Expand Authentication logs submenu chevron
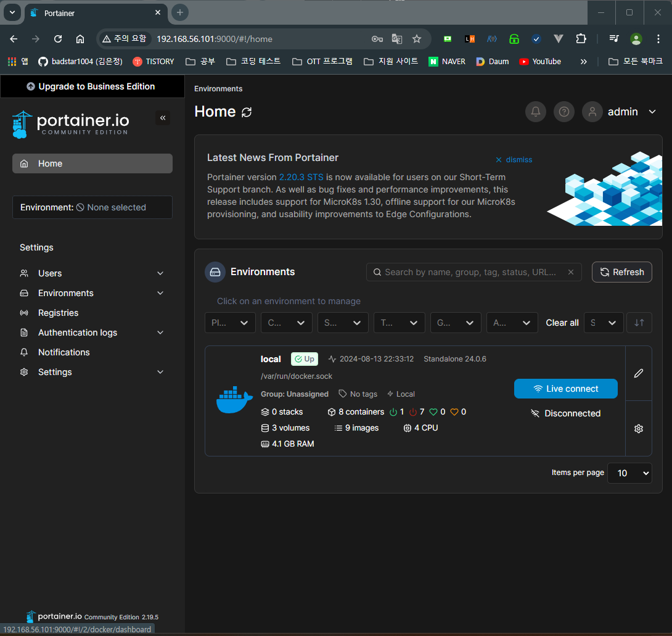This screenshot has height=636, width=672. pyautogui.click(x=160, y=332)
